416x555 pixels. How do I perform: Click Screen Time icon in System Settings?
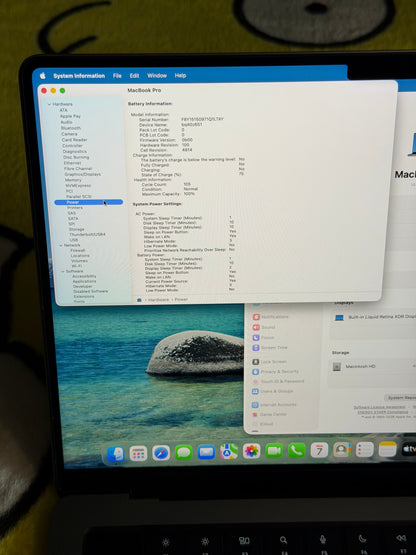256,348
